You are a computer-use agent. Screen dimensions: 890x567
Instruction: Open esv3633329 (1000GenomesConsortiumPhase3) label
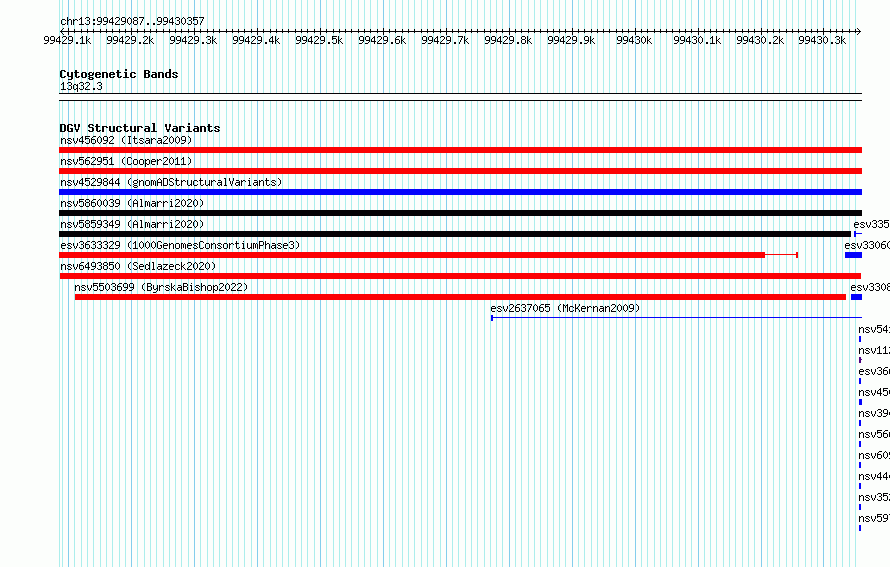pyautogui.click(x=180, y=245)
